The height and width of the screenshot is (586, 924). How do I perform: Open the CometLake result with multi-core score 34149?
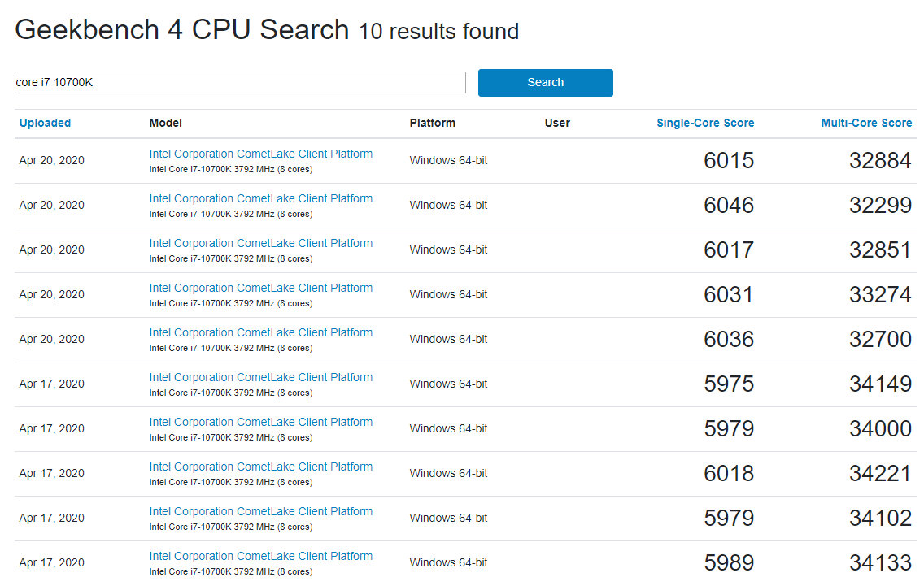260,377
